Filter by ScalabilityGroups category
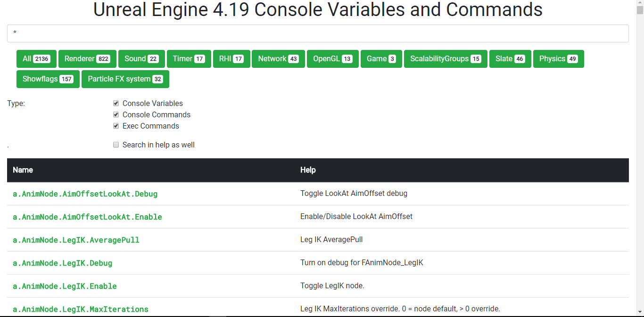 pos(446,59)
